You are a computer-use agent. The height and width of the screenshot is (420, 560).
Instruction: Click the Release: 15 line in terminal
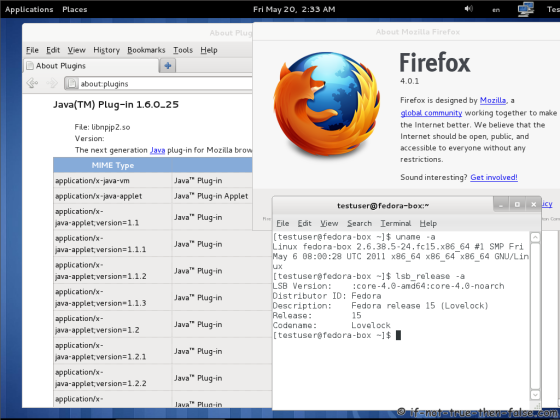(317, 315)
